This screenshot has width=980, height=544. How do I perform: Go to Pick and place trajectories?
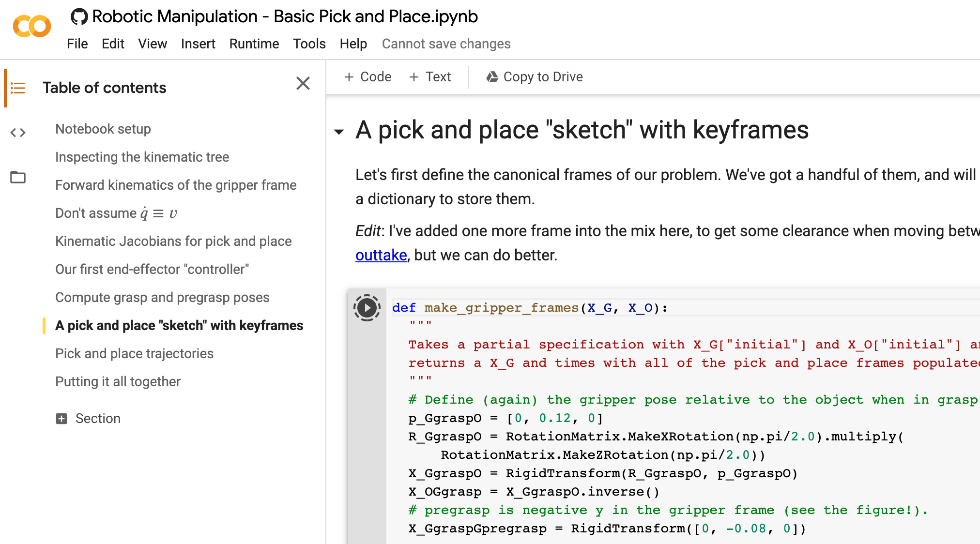click(x=134, y=354)
